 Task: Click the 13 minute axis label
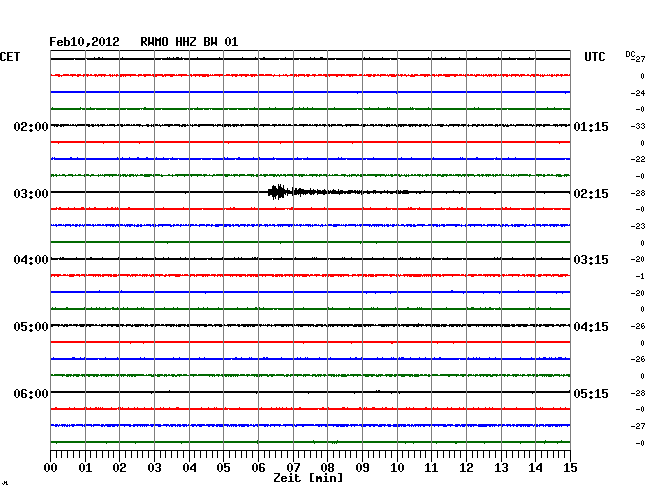coord(501,468)
